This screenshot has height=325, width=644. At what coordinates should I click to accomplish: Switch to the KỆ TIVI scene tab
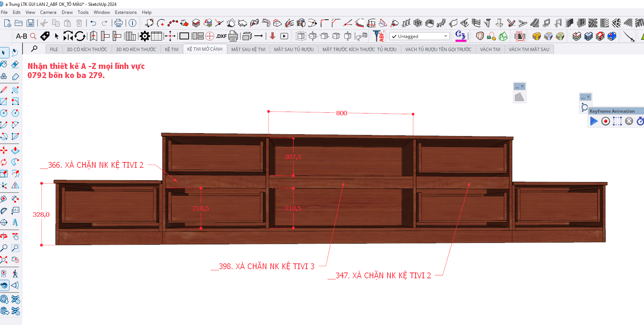pos(171,49)
